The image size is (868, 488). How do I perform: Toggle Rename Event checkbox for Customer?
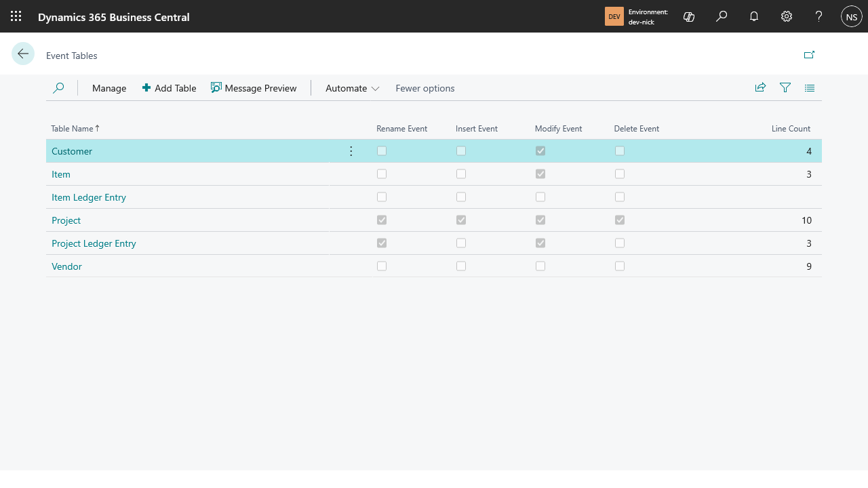382,151
